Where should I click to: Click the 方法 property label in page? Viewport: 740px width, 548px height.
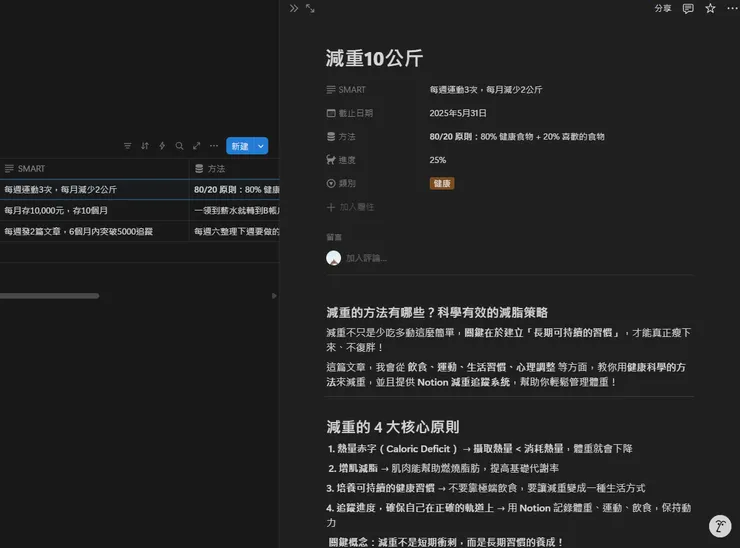click(x=341, y=136)
